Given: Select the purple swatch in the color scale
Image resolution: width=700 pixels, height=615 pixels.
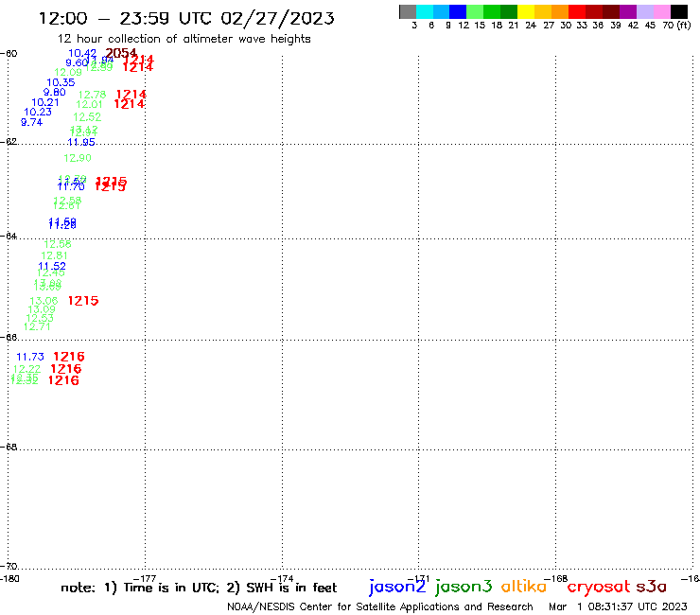Looking at the screenshot, I should click(x=628, y=11).
